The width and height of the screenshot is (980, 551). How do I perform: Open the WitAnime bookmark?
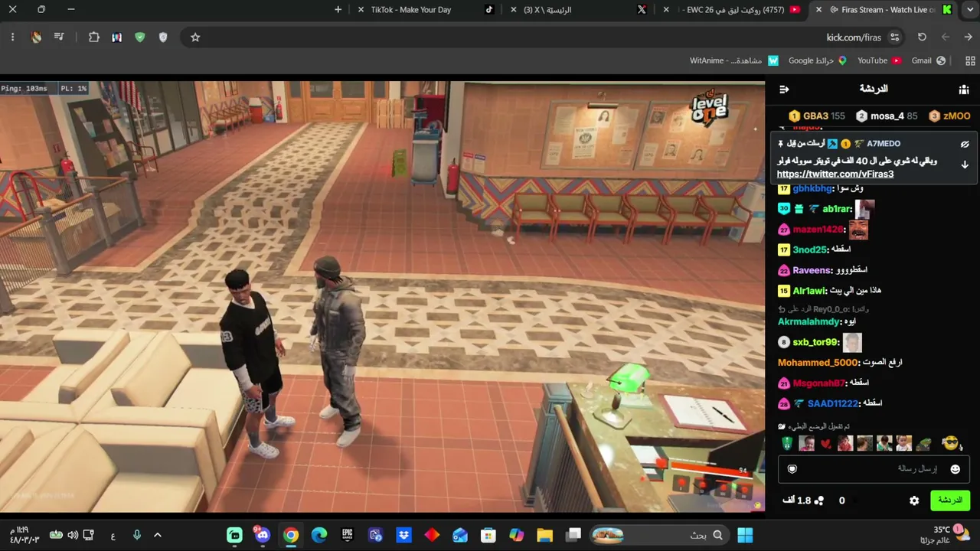[734, 60]
